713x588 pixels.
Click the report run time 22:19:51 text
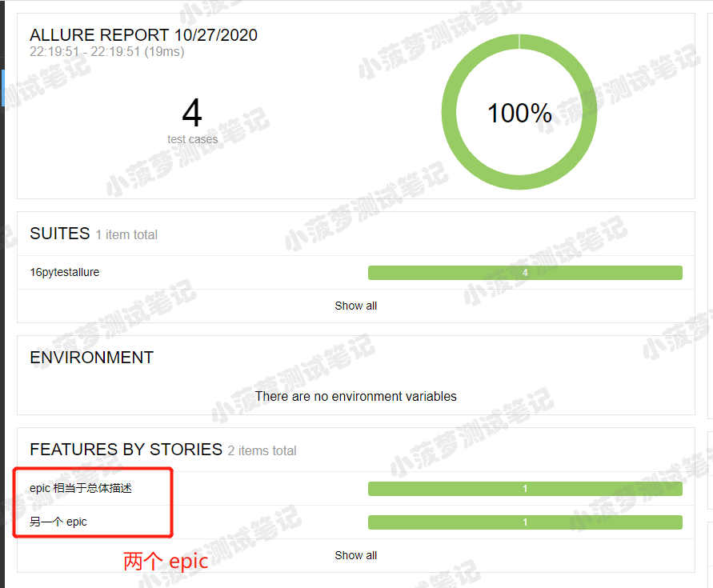point(107,51)
